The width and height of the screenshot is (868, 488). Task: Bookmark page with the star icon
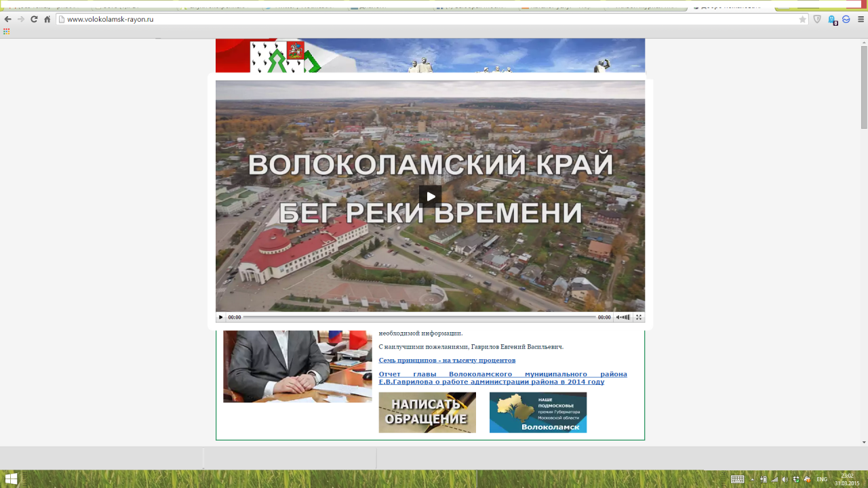pos(803,19)
